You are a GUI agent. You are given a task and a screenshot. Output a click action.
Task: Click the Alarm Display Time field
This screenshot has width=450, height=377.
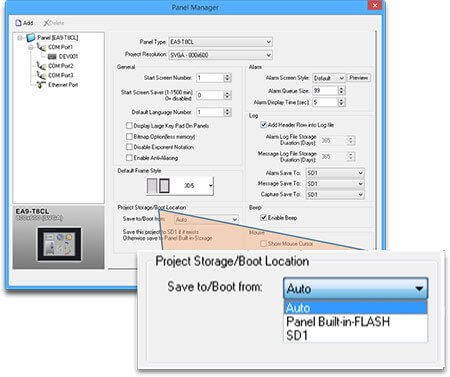[325, 102]
